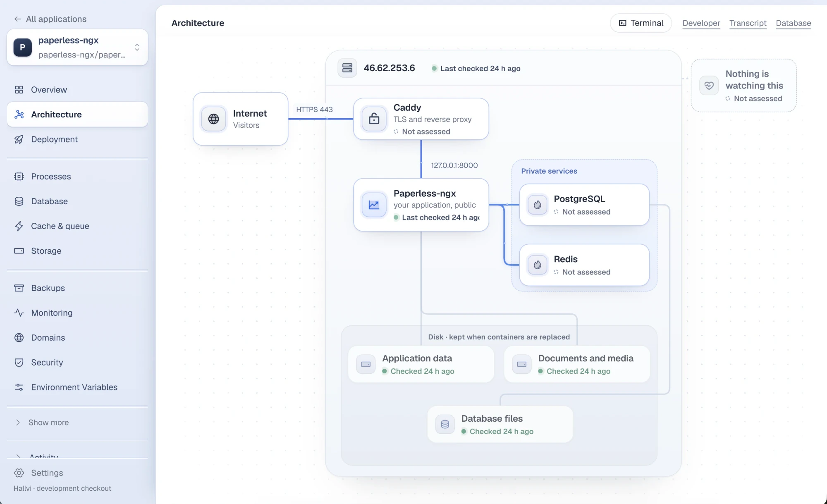
Task: Click the Database cylinder icon in sidebar
Action: 19,201
